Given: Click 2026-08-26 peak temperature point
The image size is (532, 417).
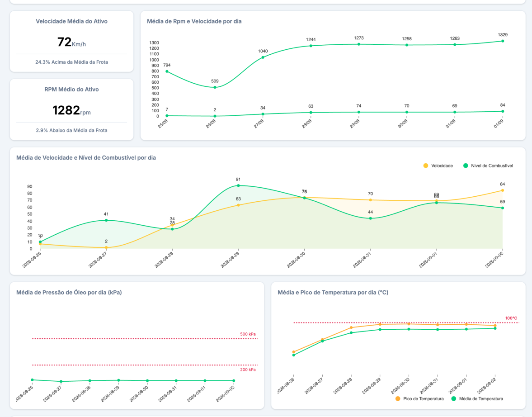Looking at the screenshot, I should coord(294,352).
